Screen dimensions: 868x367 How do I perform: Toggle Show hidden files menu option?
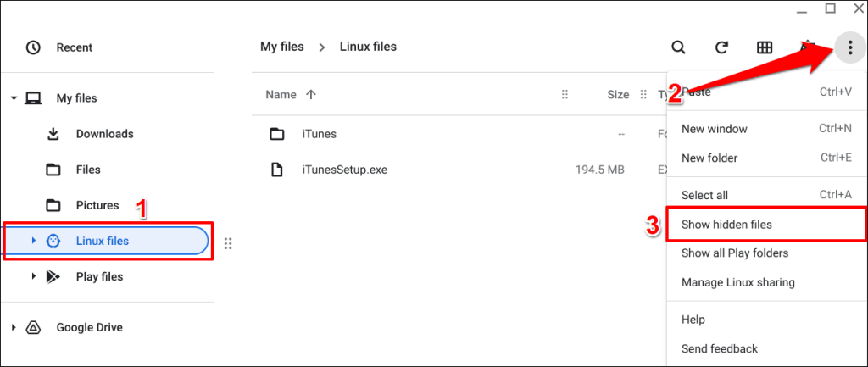(x=726, y=225)
